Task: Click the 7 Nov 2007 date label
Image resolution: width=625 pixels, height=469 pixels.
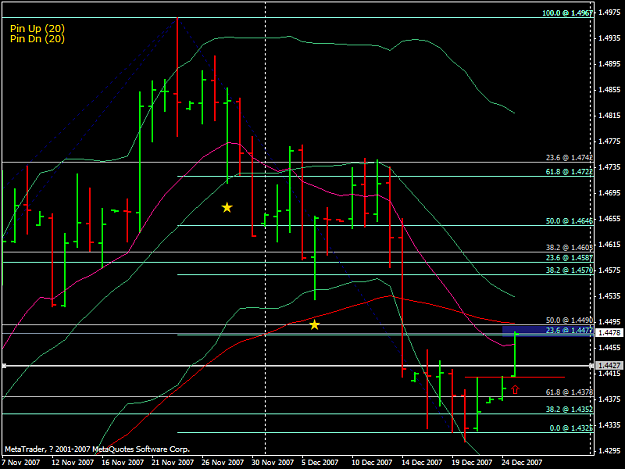Action: [x=21, y=462]
